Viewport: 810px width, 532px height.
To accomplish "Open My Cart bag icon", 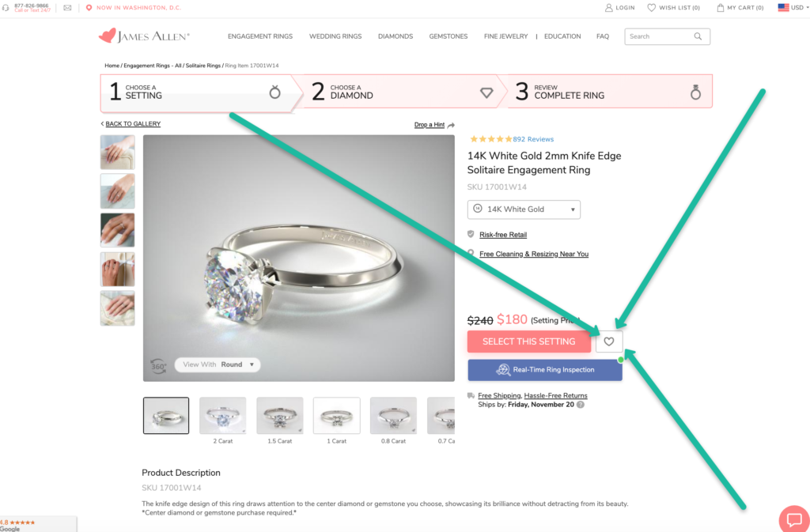I will pyautogui.click(x=721, y=8).
